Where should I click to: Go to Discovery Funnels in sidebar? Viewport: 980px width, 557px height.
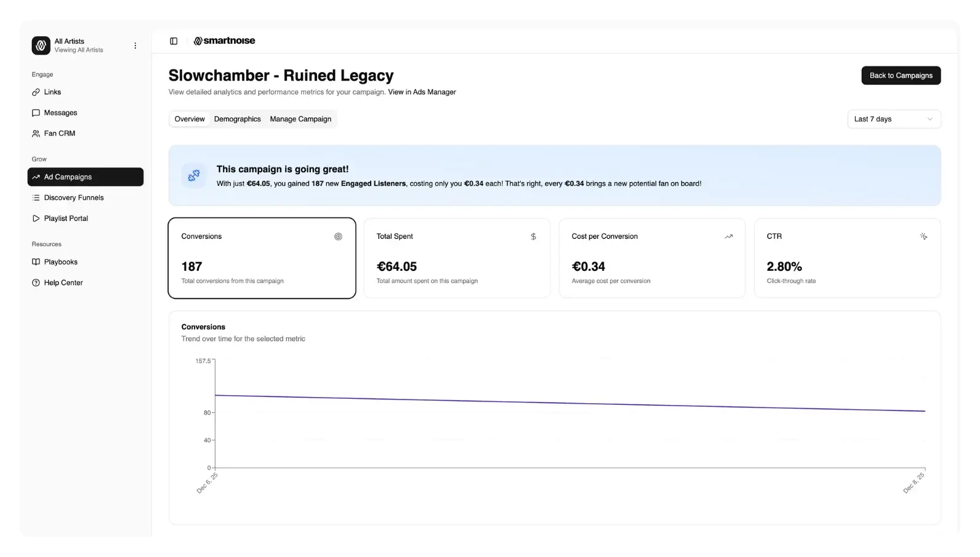pos(74,198)
